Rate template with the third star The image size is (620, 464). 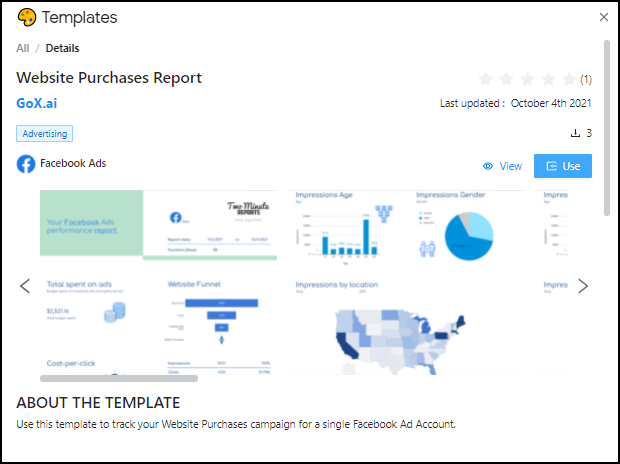tap(527, 79)
